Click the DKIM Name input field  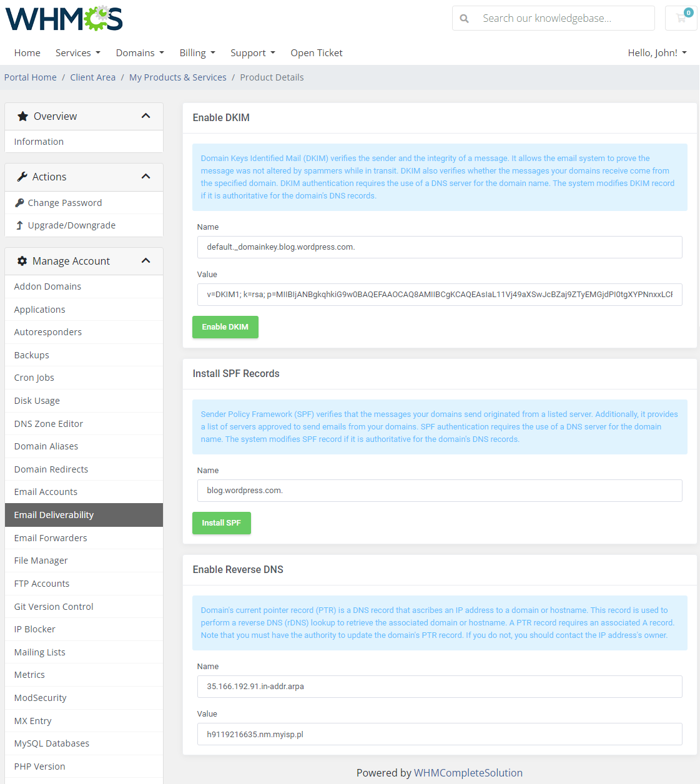coord(440,247)
